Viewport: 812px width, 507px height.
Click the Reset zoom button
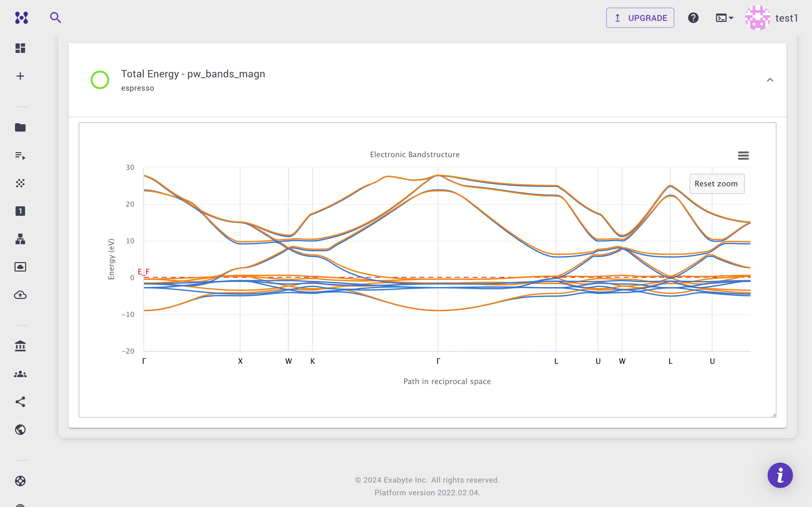[x=717, y=184]
